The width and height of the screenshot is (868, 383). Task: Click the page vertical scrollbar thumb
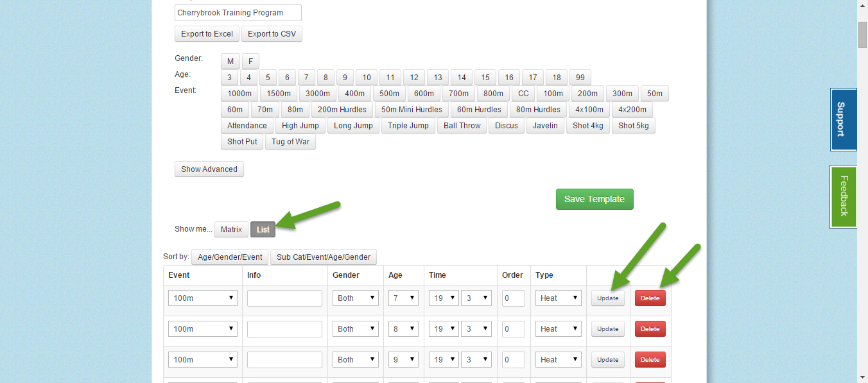[862, 35]
